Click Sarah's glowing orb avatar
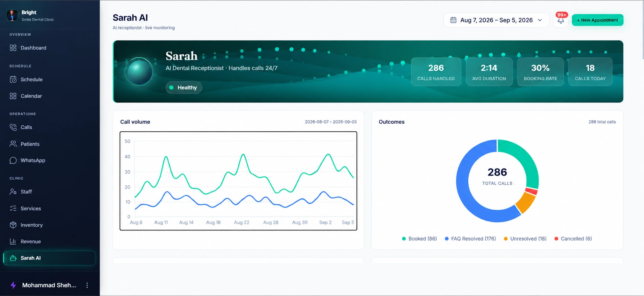 tap(139, 71)
